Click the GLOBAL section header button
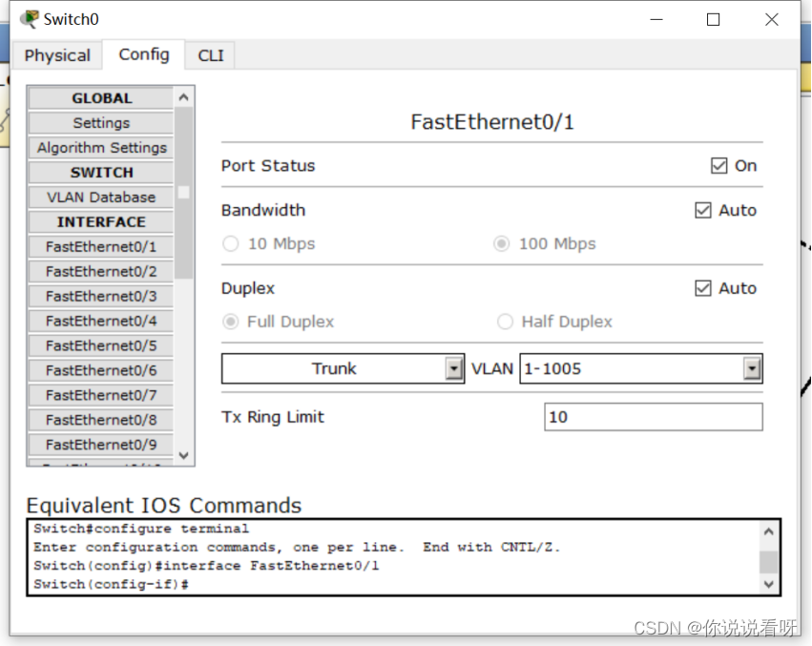812x646 pixels. (101, 98)
